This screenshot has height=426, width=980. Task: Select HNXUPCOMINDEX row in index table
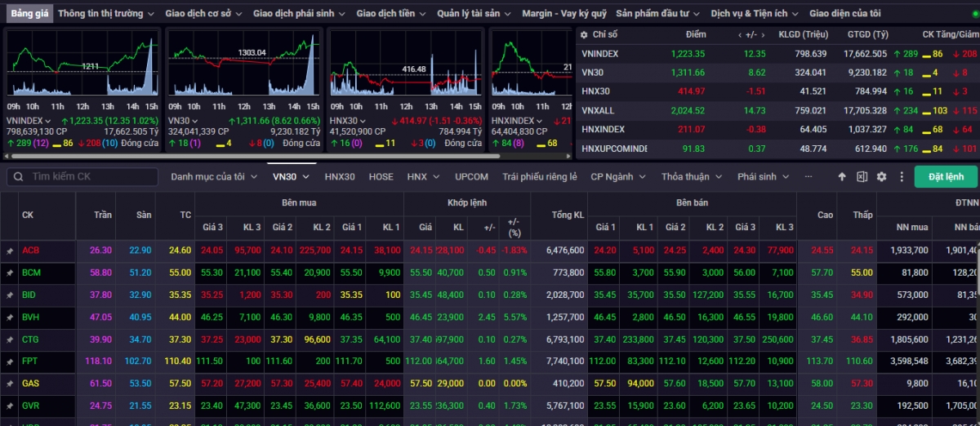click(777, 149)
